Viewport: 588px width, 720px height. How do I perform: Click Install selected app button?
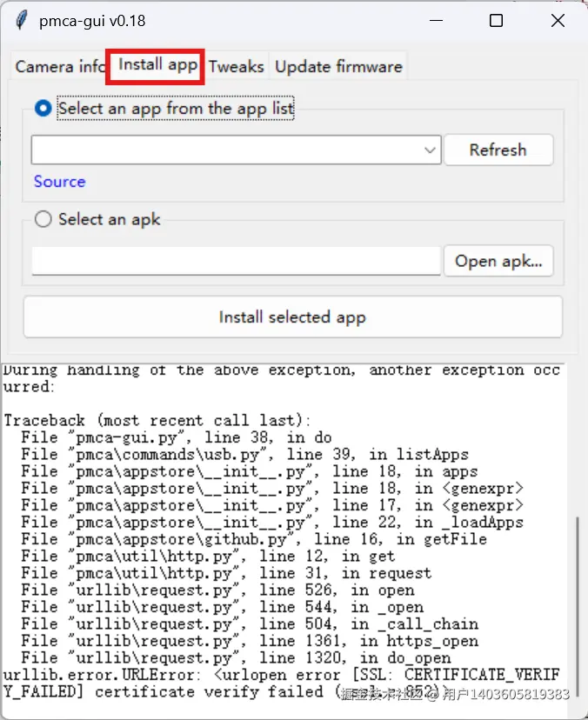292,317
